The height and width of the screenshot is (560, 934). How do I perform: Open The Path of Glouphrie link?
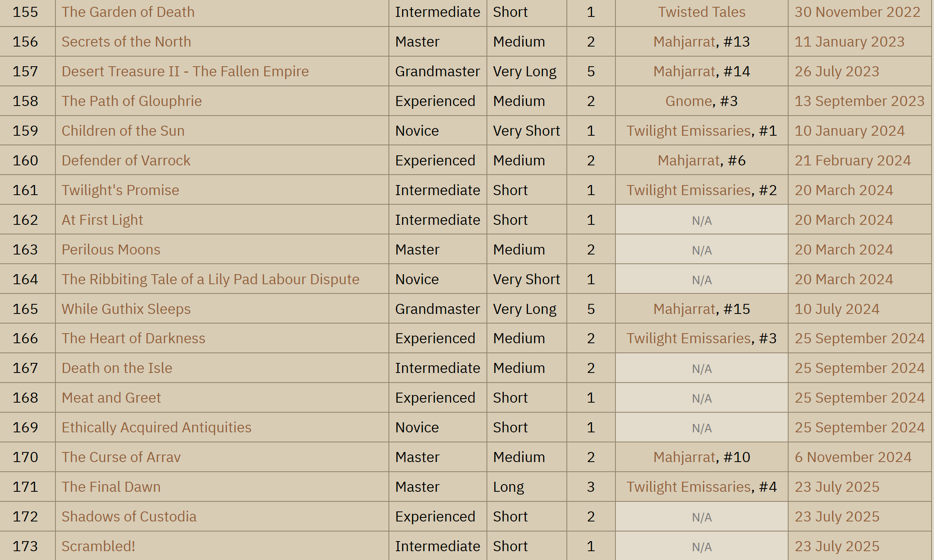pyautogui.click(x=131, y=101)
